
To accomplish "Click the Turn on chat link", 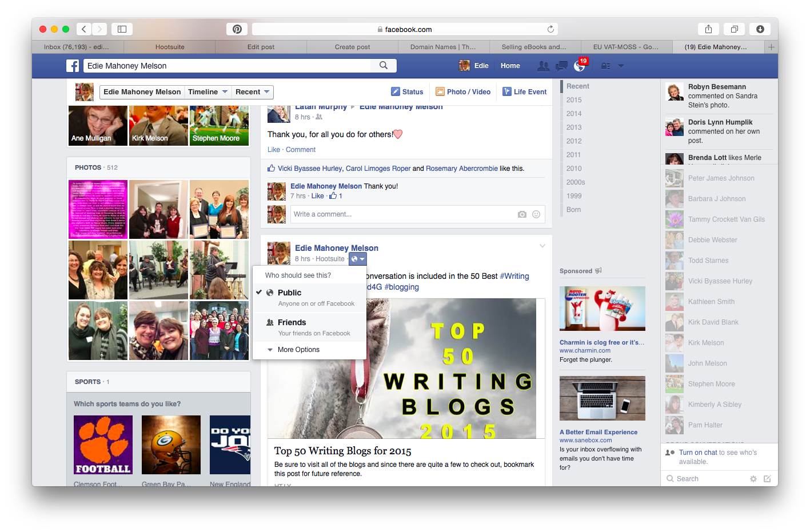I will [698, 453].
